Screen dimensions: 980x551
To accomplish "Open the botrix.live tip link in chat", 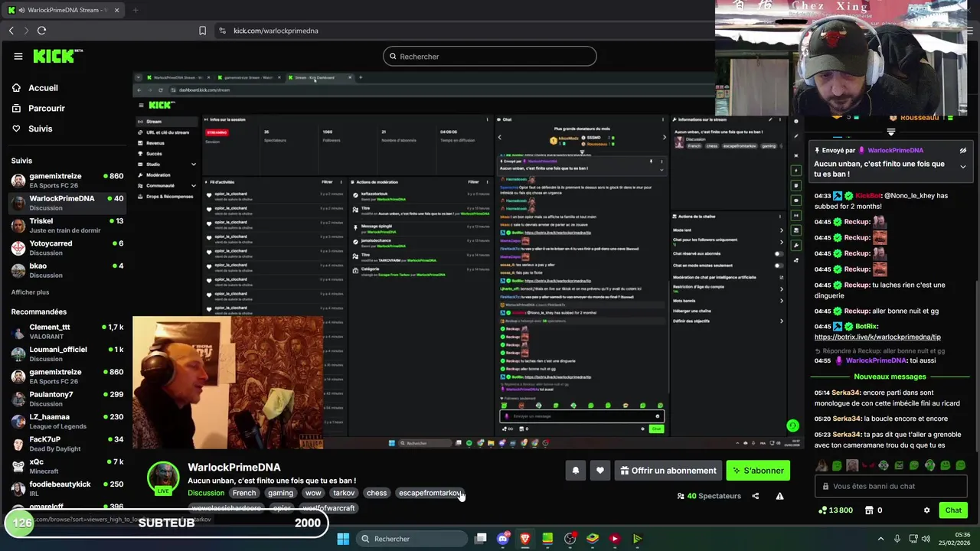I will click(x=877, y=337).
